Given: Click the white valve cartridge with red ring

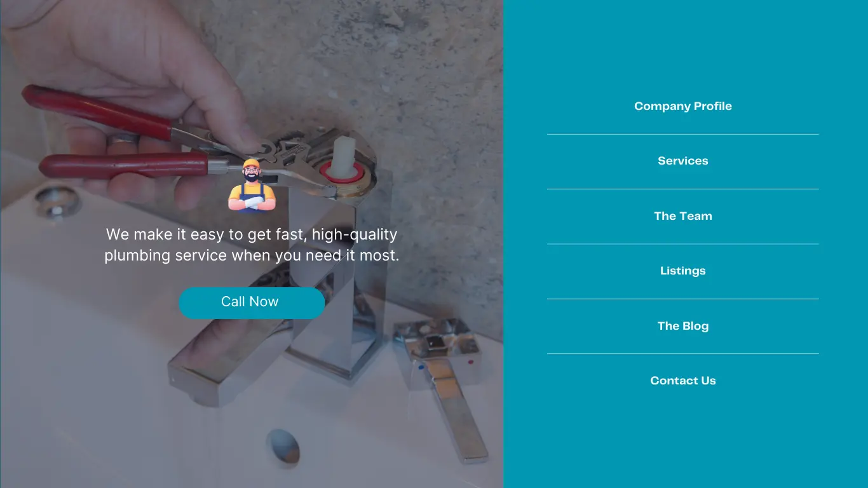Looking at the screenshot, I should 344,164.
